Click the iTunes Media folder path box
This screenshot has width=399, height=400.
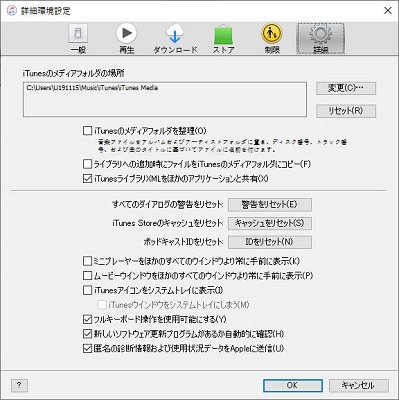pyautogui.click(x=165, y=100)
